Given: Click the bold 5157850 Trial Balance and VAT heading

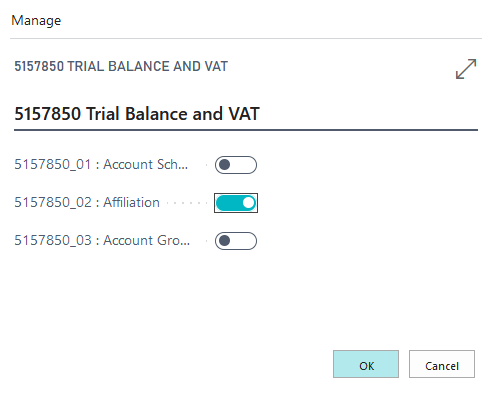Looking at the screenshot, I should 137,114.
